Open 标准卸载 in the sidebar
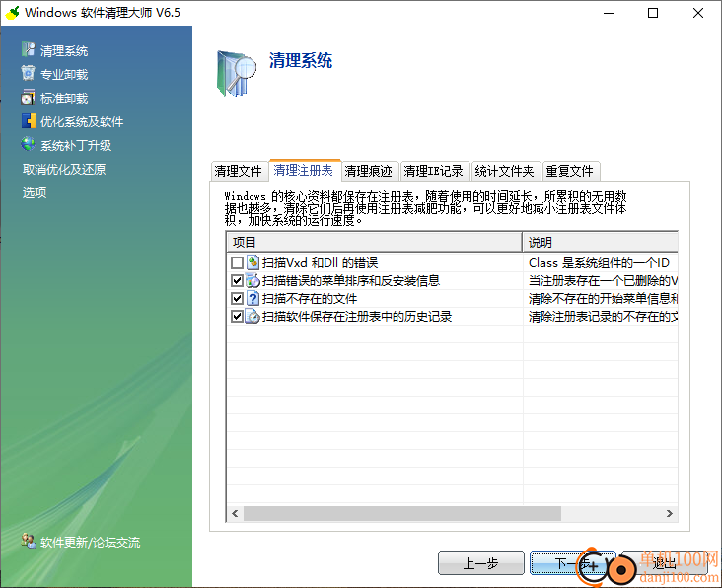This screenshot has height=588, width=722. 63,98
